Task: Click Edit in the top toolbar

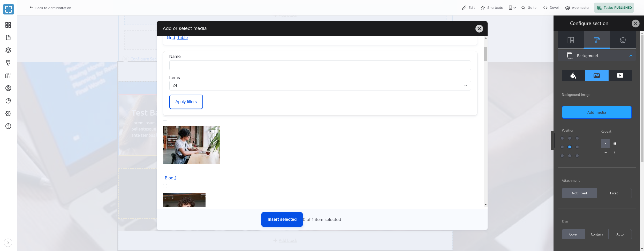Action: (468, 8)
